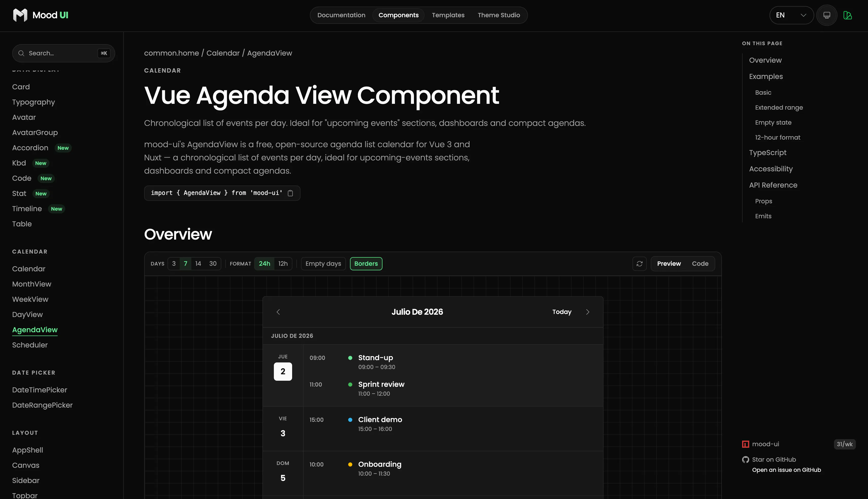
Task: Click the search magnifier icon
Action: tap(21, 53)
